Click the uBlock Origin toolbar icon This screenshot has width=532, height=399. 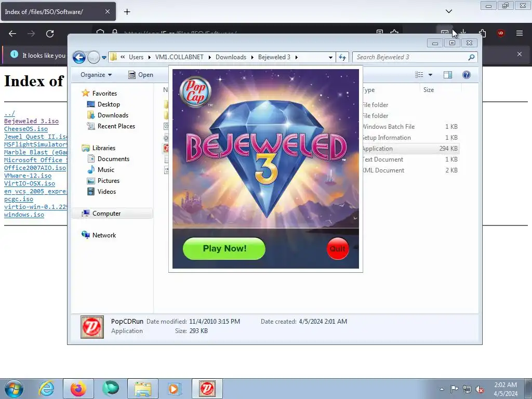coord(500,33)
